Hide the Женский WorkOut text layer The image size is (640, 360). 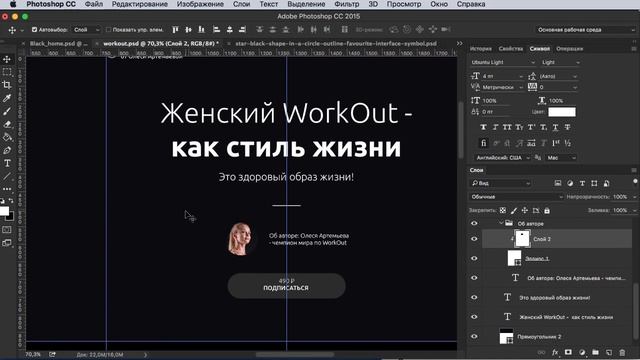[474, 317]
